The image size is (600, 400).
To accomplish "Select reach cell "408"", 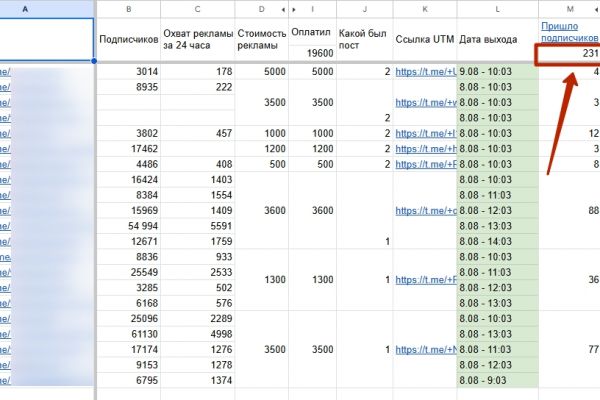I will click(197, 164).
